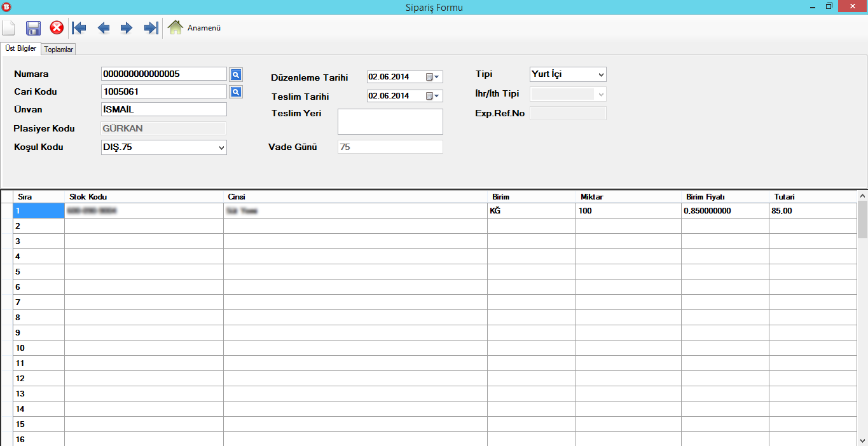Click the Miktar cell with value 100
Image resolution: width=868 pixels, height=446 pixels.
(x=627, y=211)
